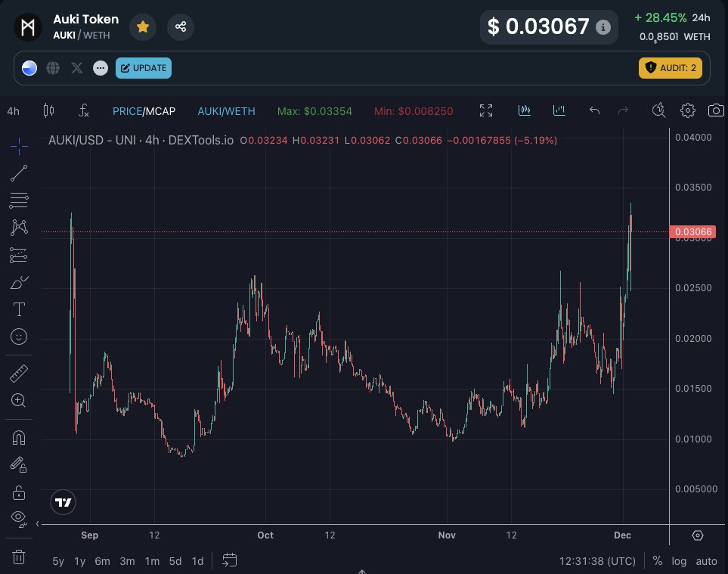The height and width of the screenshot is (574, 728).
Task: Select the text annotation tool
Action: [18, 309]
